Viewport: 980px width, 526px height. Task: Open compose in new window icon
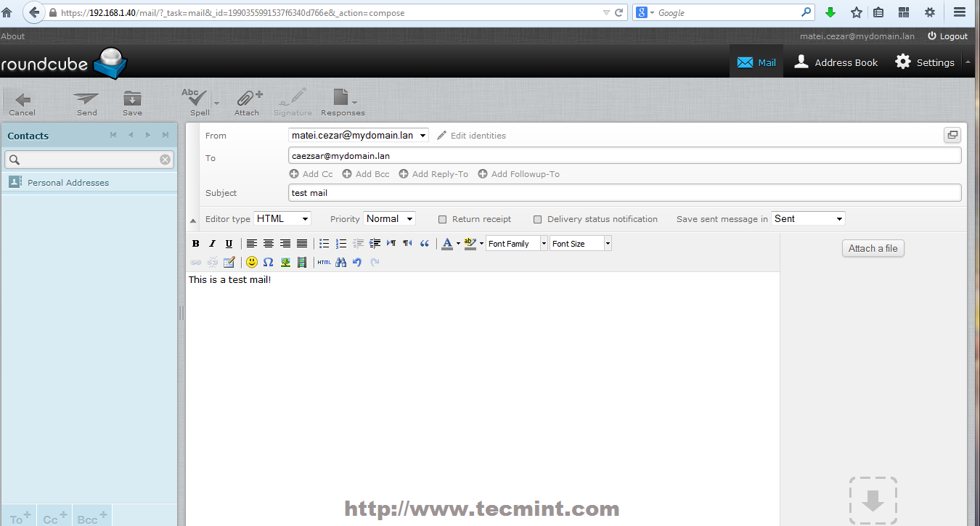pos(952,135)
